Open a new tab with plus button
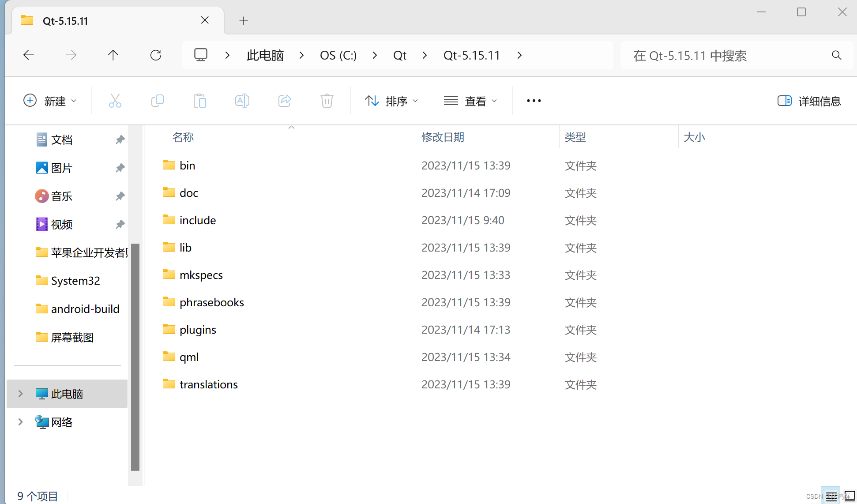Image resolution: width=857 pixels, height=504 pixels. click(244, 21)
